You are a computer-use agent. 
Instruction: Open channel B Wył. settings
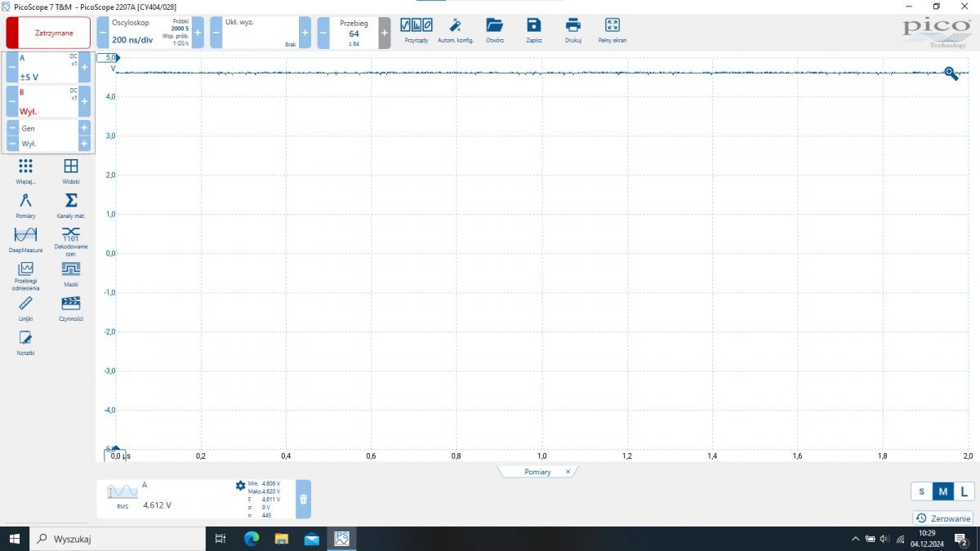[48, 102]
